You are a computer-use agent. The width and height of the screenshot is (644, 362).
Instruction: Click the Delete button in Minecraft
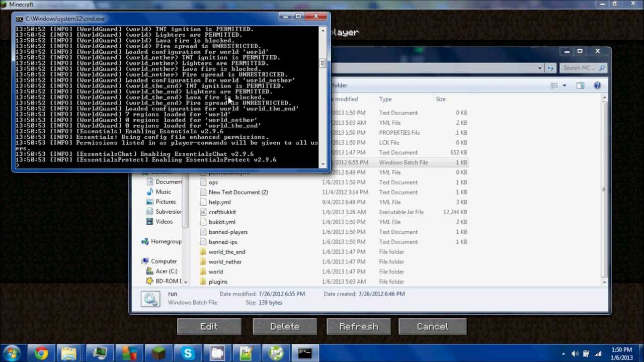285,326
